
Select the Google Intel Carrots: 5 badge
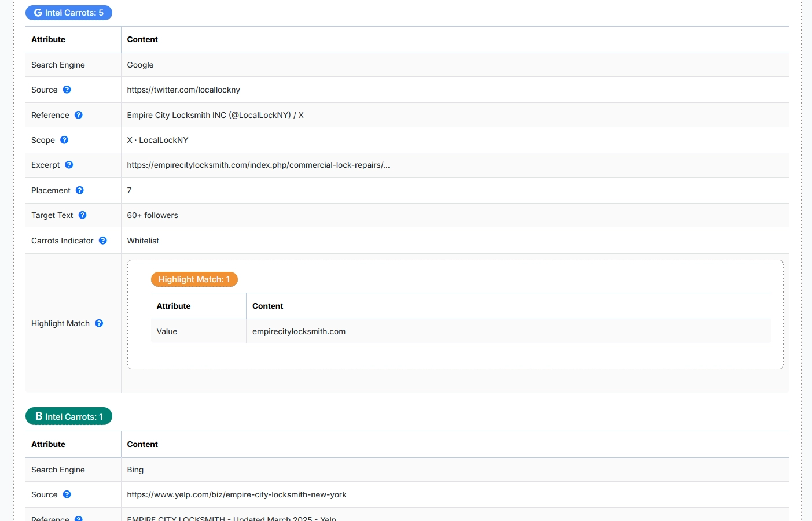69,13
